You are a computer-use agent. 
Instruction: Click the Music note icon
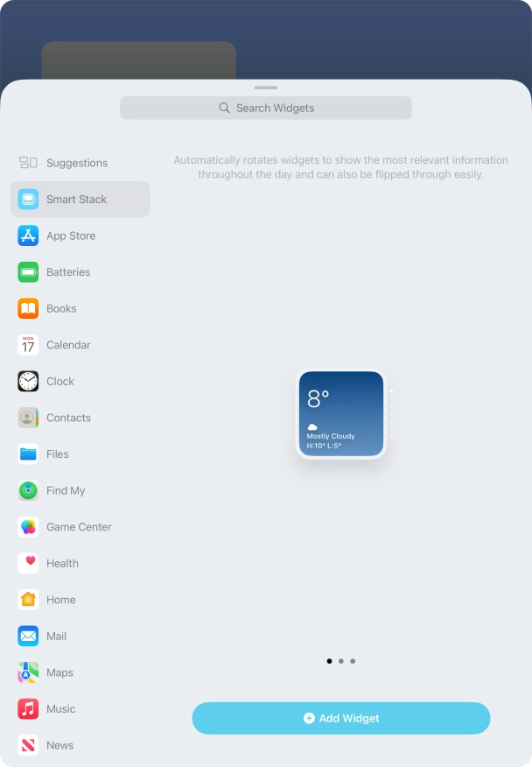[28, 709]
